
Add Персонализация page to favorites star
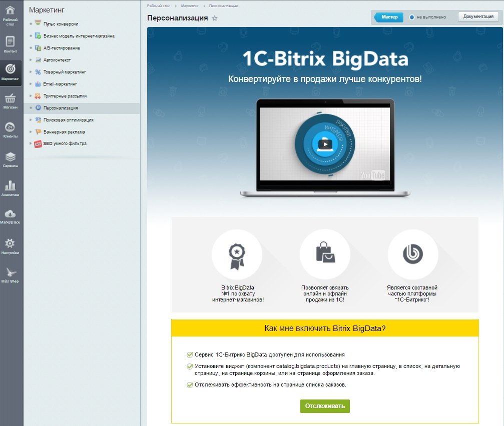point(215,18)
